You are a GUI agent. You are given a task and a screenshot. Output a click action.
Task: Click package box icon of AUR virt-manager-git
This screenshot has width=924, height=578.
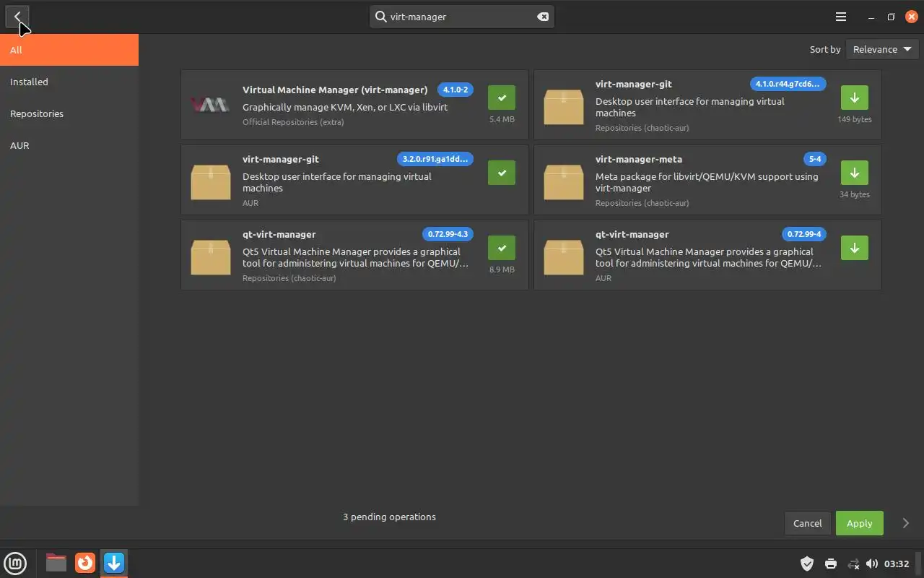[x=210, y=181]
